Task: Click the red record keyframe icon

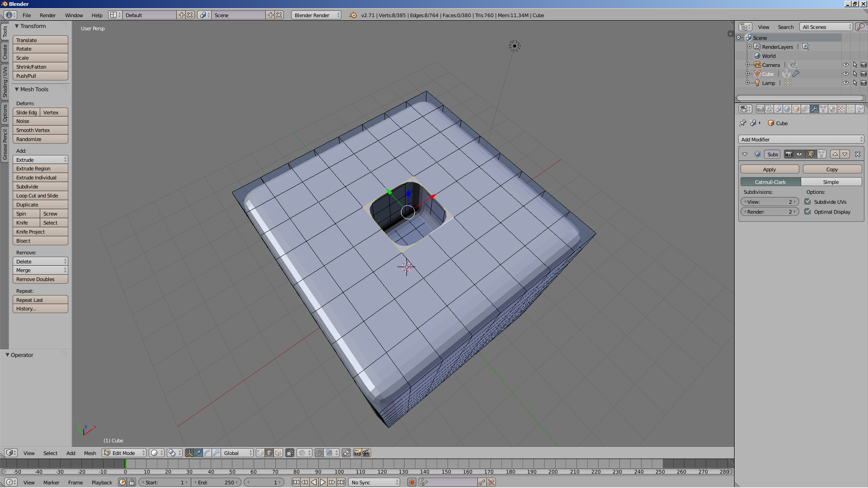Action: [x=411, y=482]
